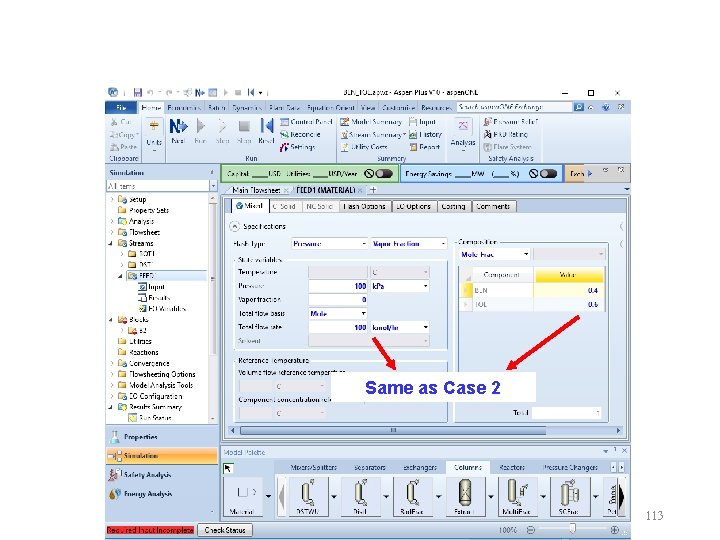Open Model Summary

pos(371,122)
